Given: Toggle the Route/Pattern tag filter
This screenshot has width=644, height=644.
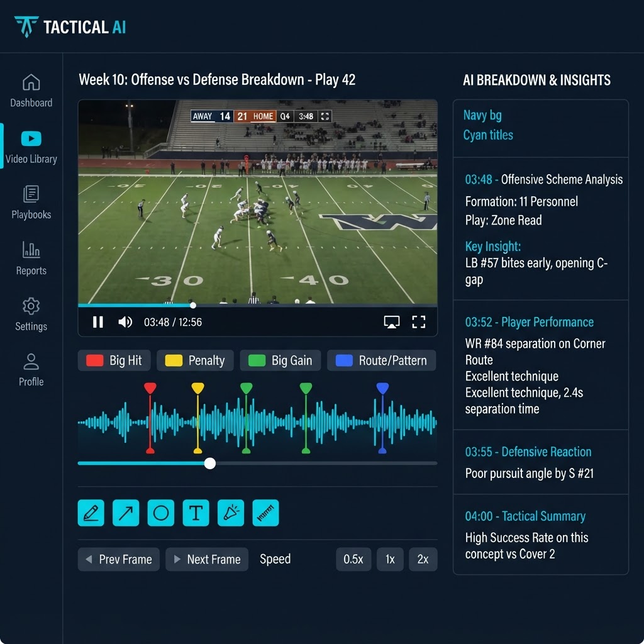Looking at the screenshot, I should (x=382, y=360).
